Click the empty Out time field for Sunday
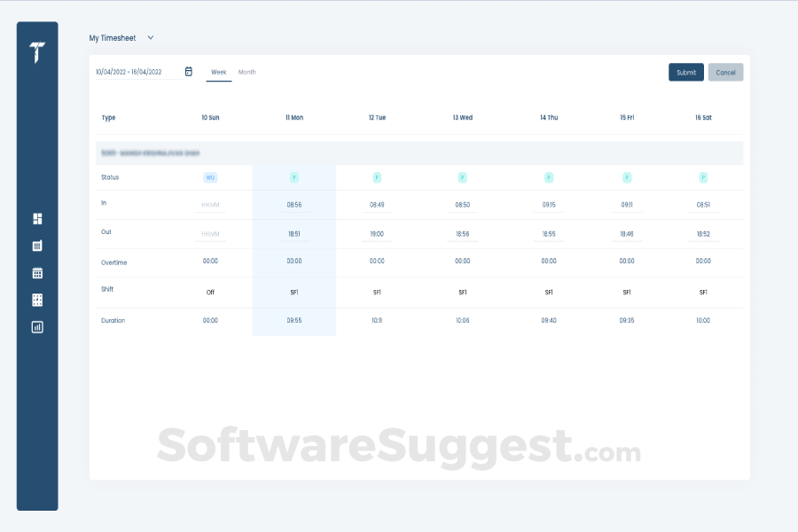This screenshot has width=798, height=532. click(x=210, y=234)
